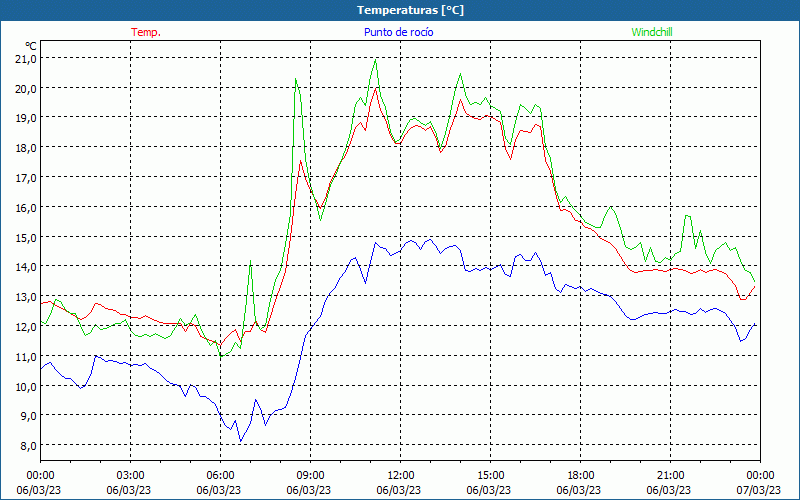Click the blue dew point minimum after 06:00
This screenshot has width=800, height=500.
click(x=240, y=441)
